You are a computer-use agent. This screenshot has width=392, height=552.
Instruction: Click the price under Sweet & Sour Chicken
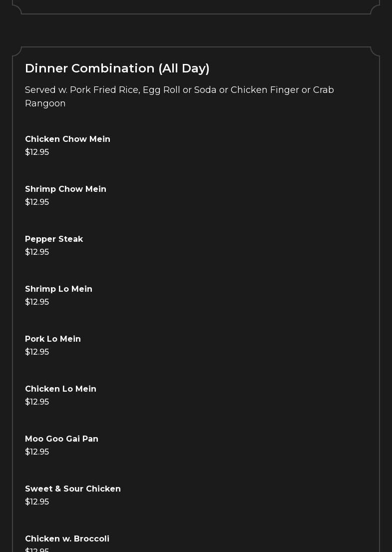coord(37,502)
